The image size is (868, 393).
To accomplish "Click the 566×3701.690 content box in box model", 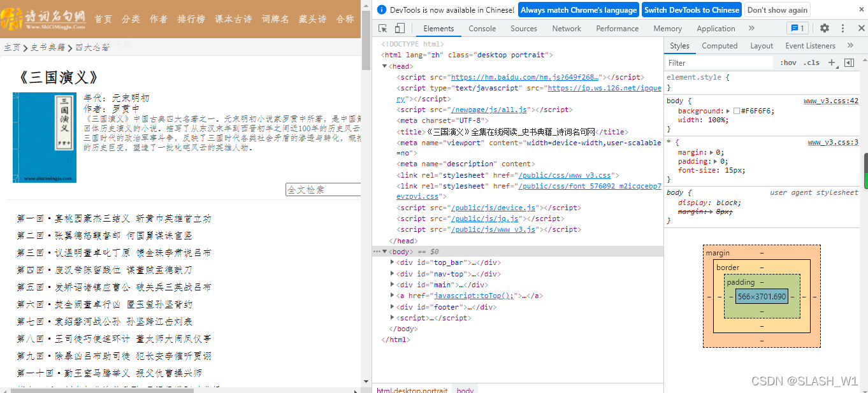I will pyautogui.click(x=762, y=296).
